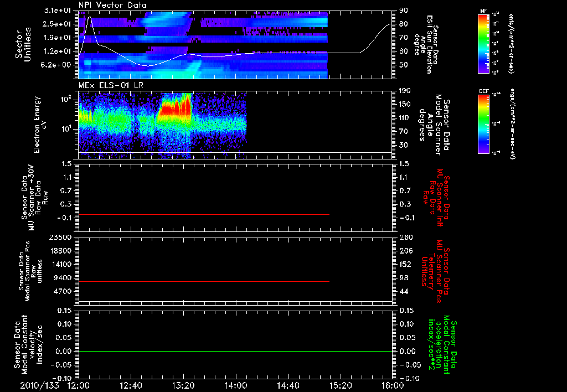Click the NF flux color bar
The height and width of the screenshot is (392, 567).
[484, 44]
